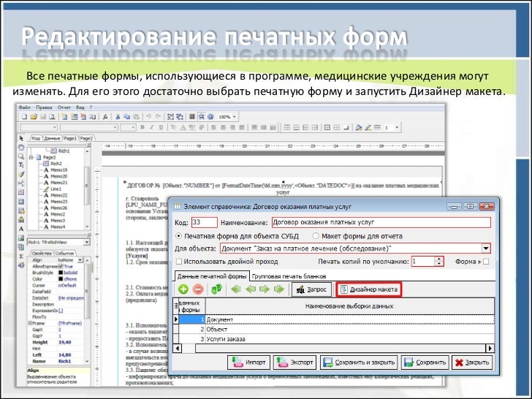This screenshot has height=399, width=532.
Task: Click Сохранить и закрыть button
Action: tap(359, 362)
